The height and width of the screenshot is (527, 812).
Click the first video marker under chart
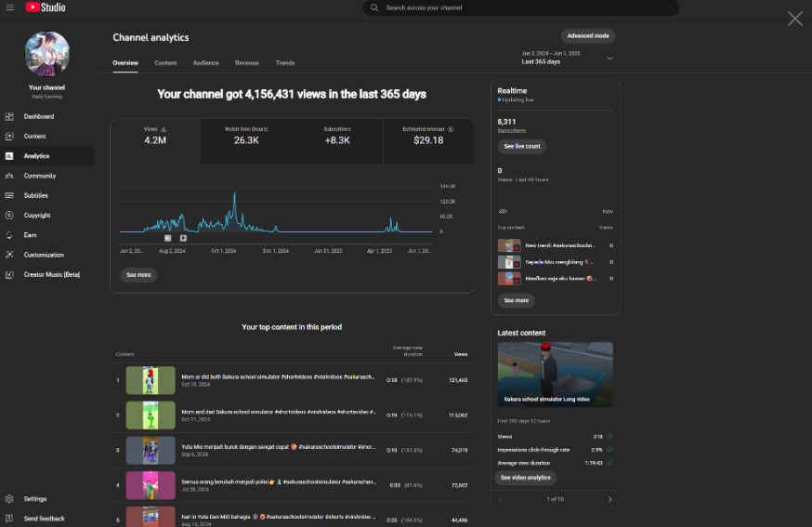(x=168, y=238)
